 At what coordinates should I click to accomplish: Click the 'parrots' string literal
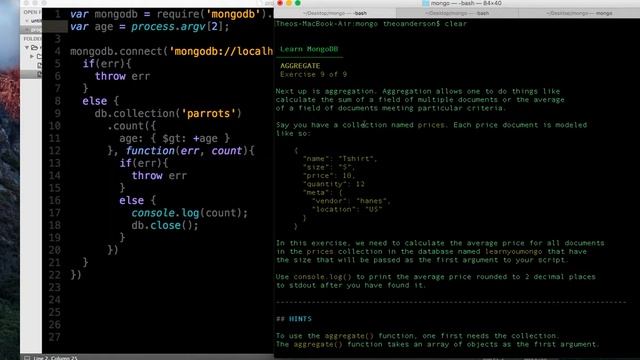pos(209,113)
